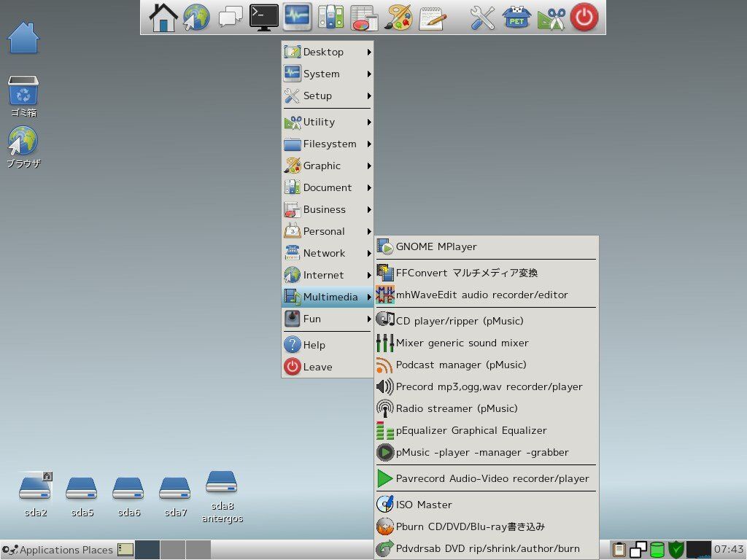Click the green shield in the system tray
The height and width of the screenshot is (560, 747).
[x=675, y=549]
